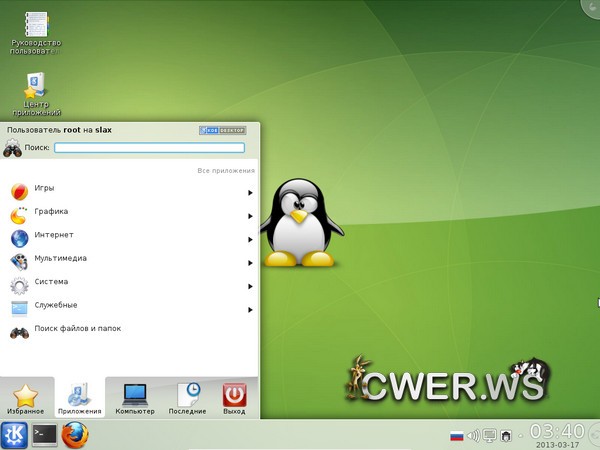Switch to the Избранное tab
Image resolution: width=600 pixels, height=450 pixels.
point(27,398)
